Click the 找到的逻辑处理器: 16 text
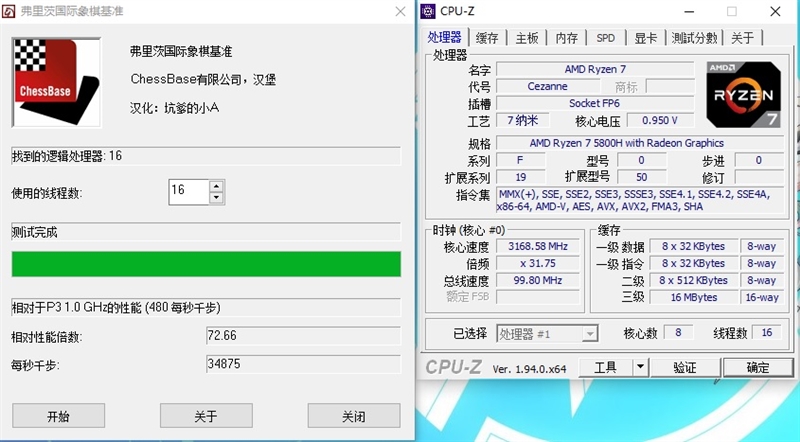This screenshot has height=442, width=800. (x=67, y=156)
